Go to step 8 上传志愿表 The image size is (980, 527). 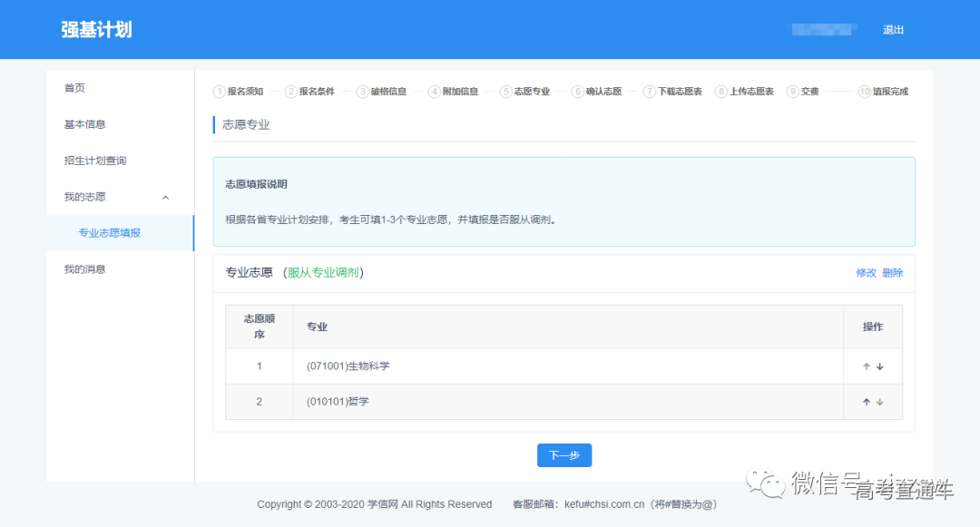pyautogui.click(x=745, y=92)
